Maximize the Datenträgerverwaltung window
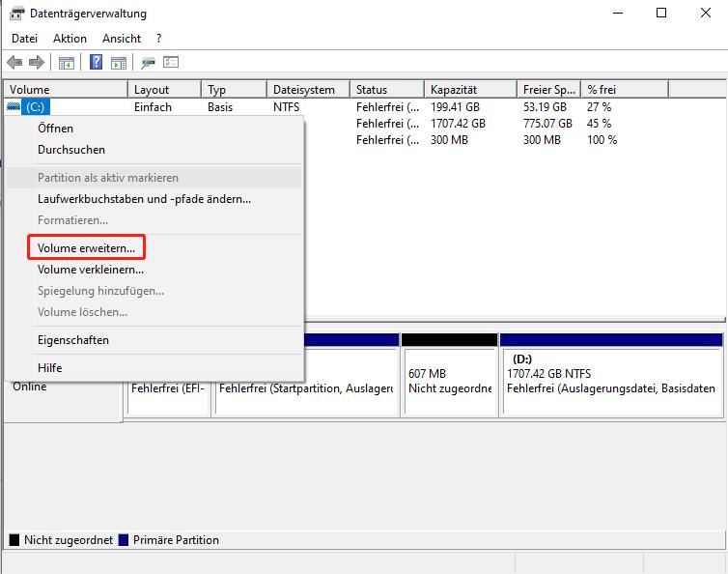728x574 pixels. point(661,13)
